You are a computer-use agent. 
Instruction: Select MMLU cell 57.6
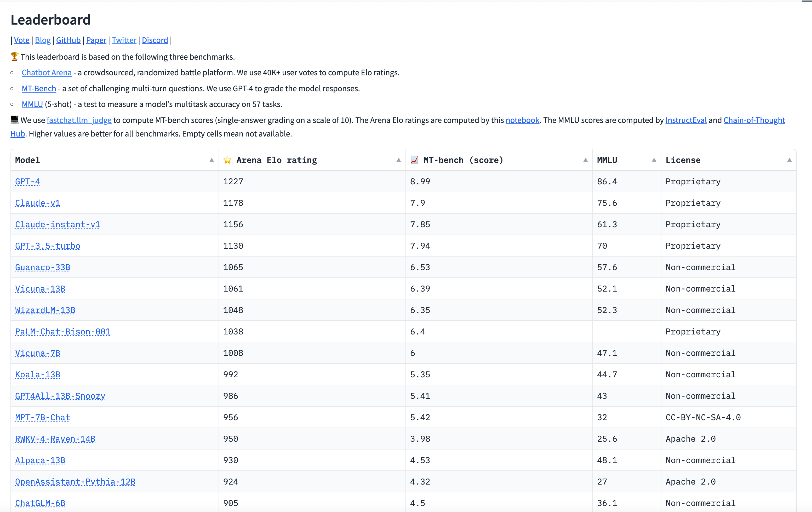coord(627,268)
